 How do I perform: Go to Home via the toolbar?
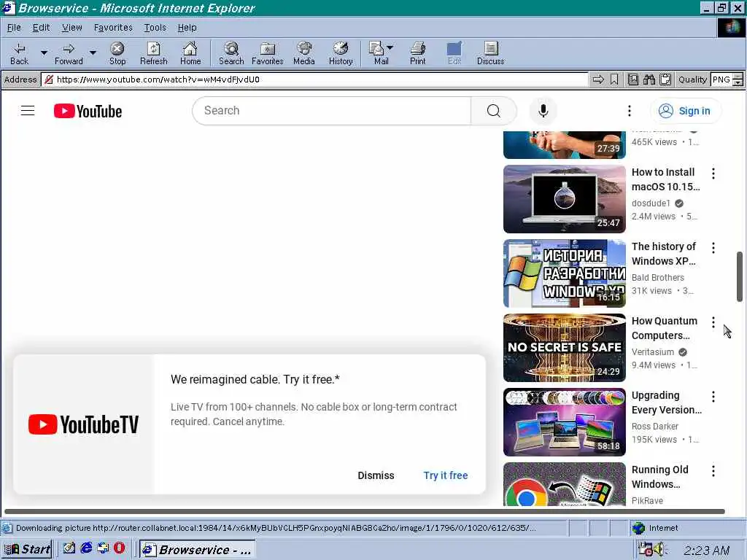point(190,53)
